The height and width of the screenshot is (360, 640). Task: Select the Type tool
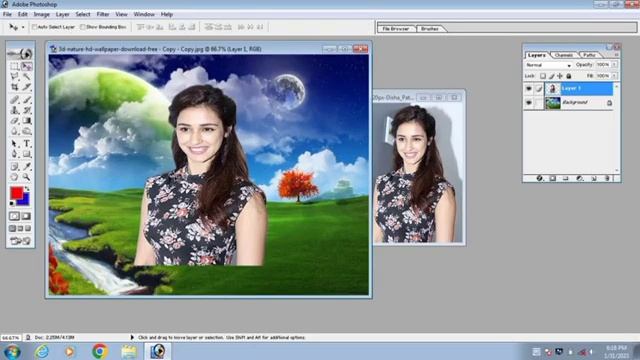27,144
